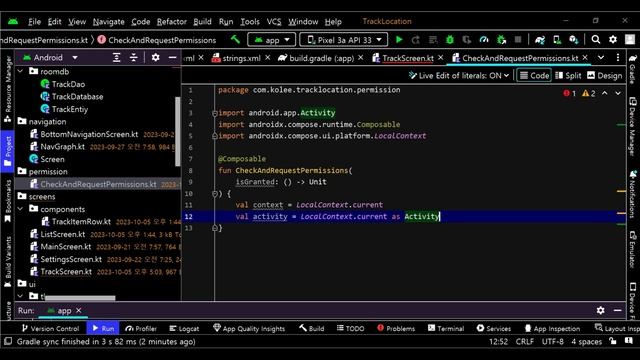Open Bookmarks side panel
This screenshot has height=360, width=640.
(8, 201)
